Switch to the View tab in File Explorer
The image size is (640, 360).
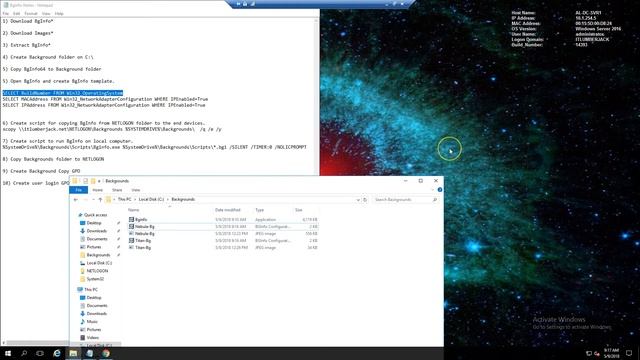click(x=136, y=190)
